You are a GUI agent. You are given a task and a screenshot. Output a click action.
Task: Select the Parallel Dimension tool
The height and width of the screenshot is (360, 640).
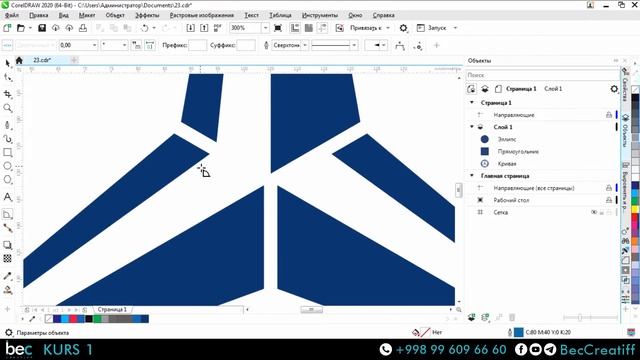click(x=7, y=214)
